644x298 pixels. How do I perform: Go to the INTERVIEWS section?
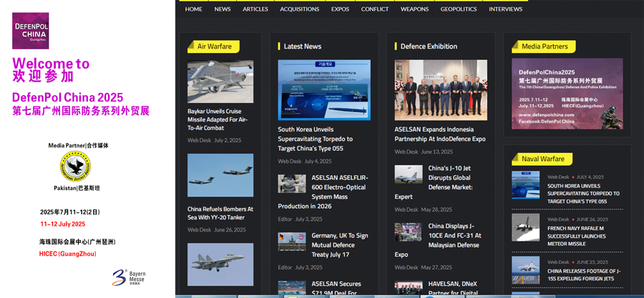[506, 9]
